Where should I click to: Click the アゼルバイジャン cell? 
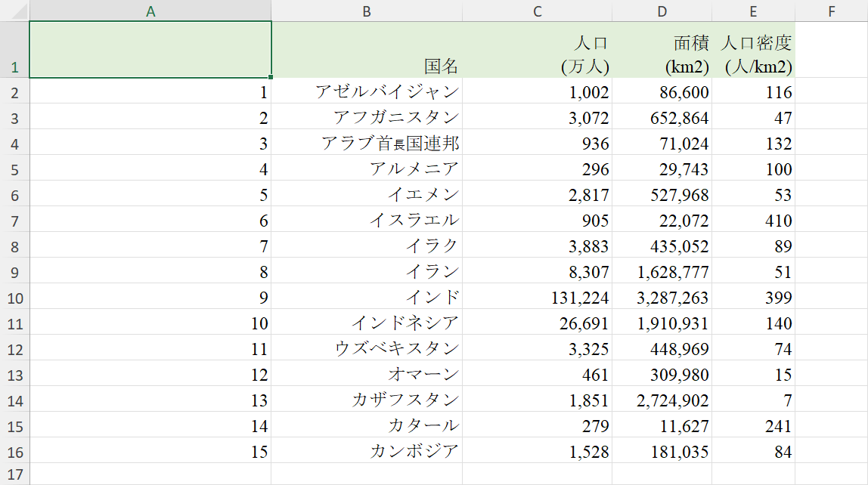pos(367,91)
